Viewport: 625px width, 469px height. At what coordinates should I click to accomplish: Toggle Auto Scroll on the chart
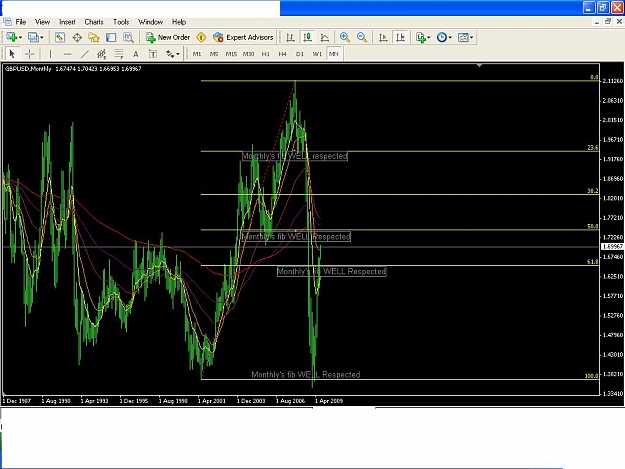[383, 37]
